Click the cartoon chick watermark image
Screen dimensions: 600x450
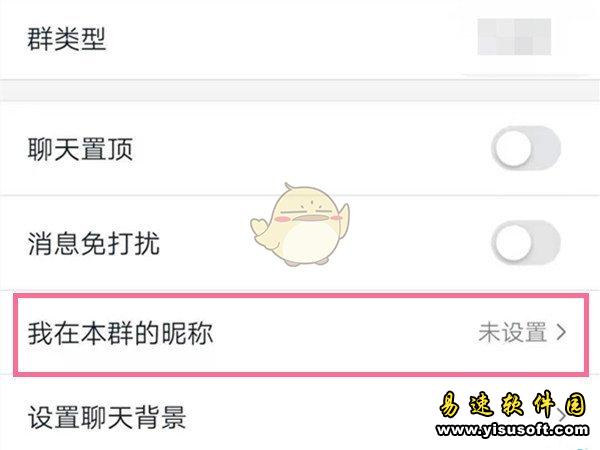300,225
